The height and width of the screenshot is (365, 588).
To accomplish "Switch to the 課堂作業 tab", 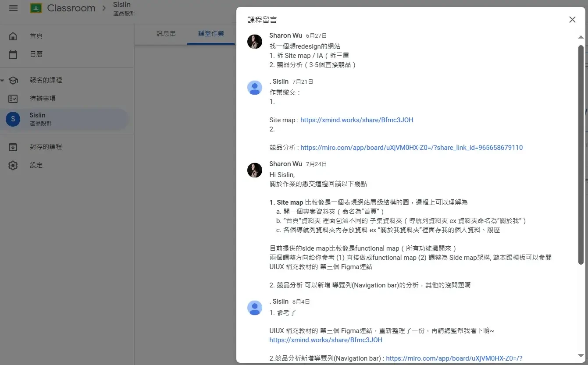I will coord(211,33).
